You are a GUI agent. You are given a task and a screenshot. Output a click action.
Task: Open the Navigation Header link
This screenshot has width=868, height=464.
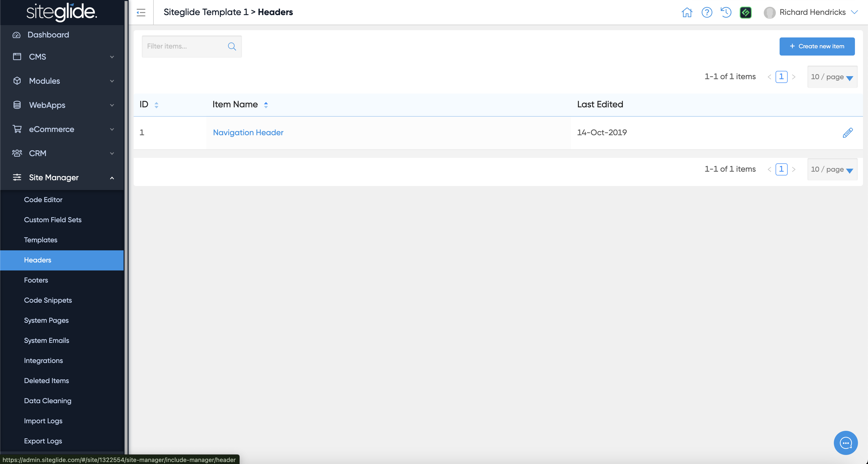248,132
